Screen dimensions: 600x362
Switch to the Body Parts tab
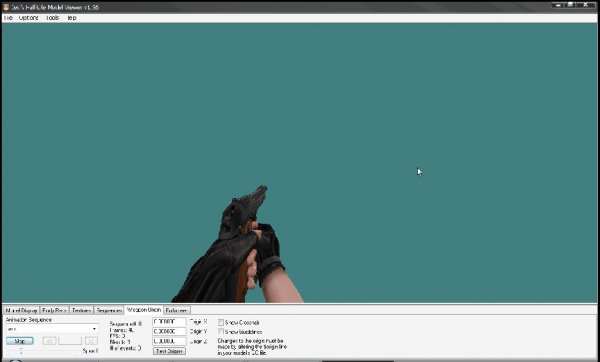(x=54, y=310)
